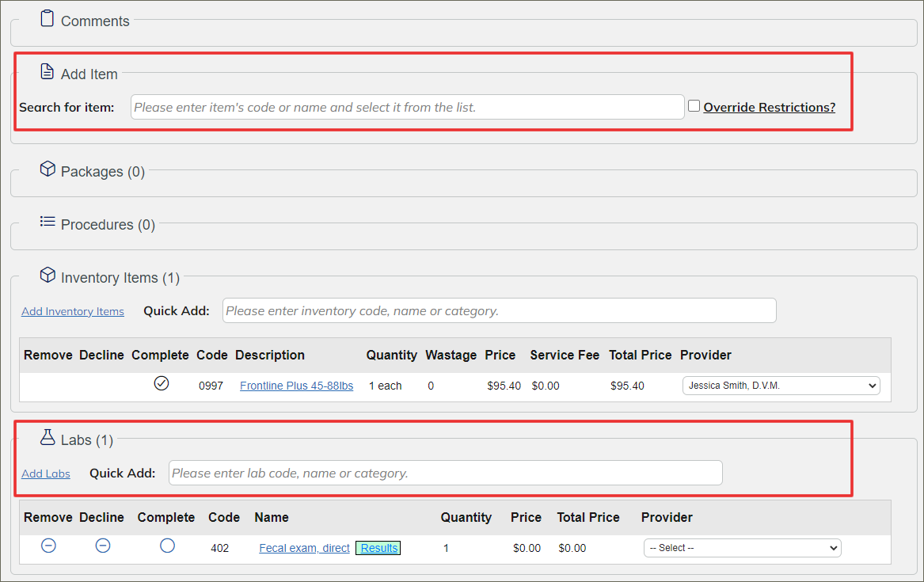The image size is (924, 582).
Task: Click the Comments clipboard icon
Action: (x=48, y=18)
